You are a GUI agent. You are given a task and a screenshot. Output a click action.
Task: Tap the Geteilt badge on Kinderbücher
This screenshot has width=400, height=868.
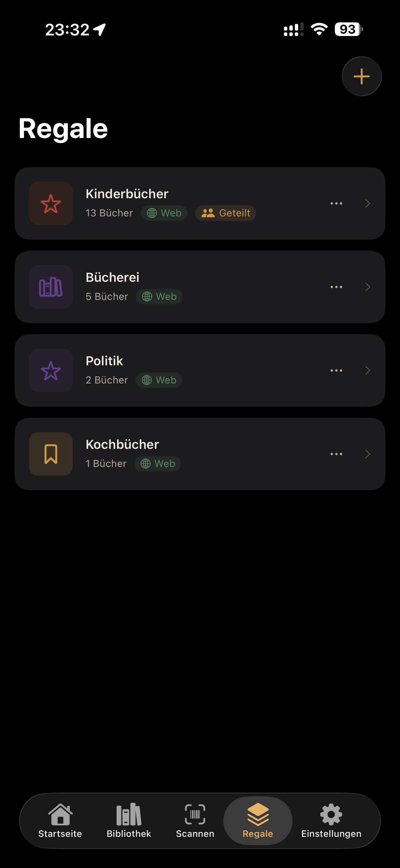(225, 213)
